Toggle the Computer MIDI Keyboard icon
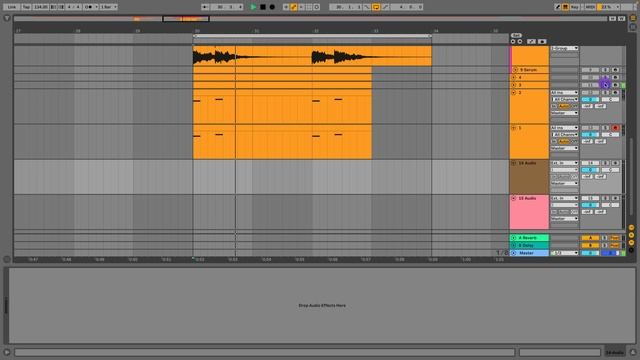The height and width of the screenshot is (360, 640). pyautogui.click(x=565, y=7)
